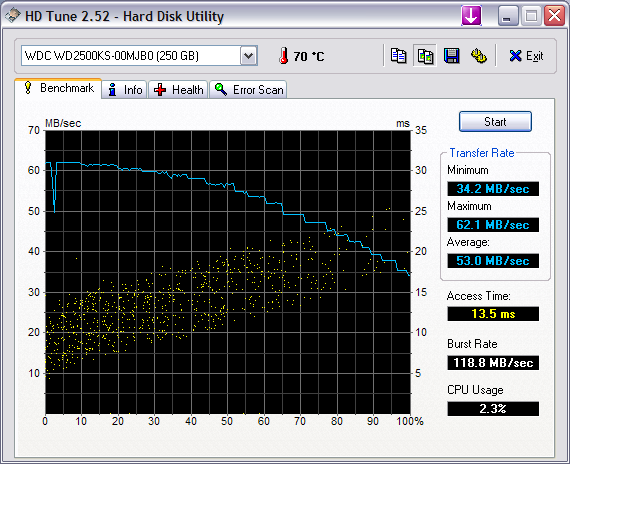The image size is (640, 512).
Task: Click the thermometer temperature icon
Action: pos(283,56)
